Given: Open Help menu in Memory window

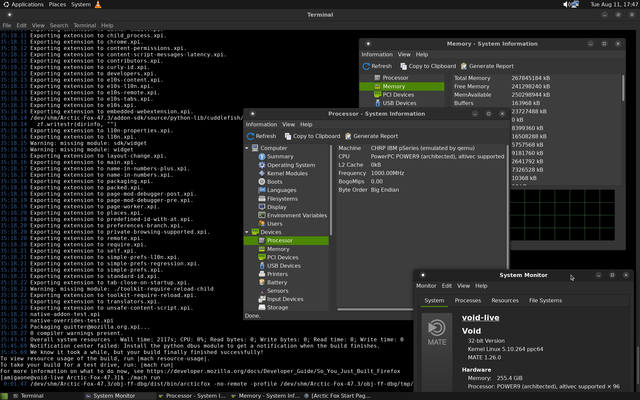Looking at the screenshot, I should click(x=422, y=54).
